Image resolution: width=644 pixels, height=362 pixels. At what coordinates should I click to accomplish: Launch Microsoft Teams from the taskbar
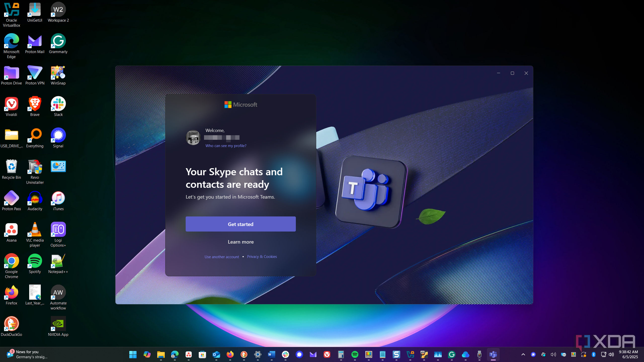pyautogui.click(x=493, y=354)
